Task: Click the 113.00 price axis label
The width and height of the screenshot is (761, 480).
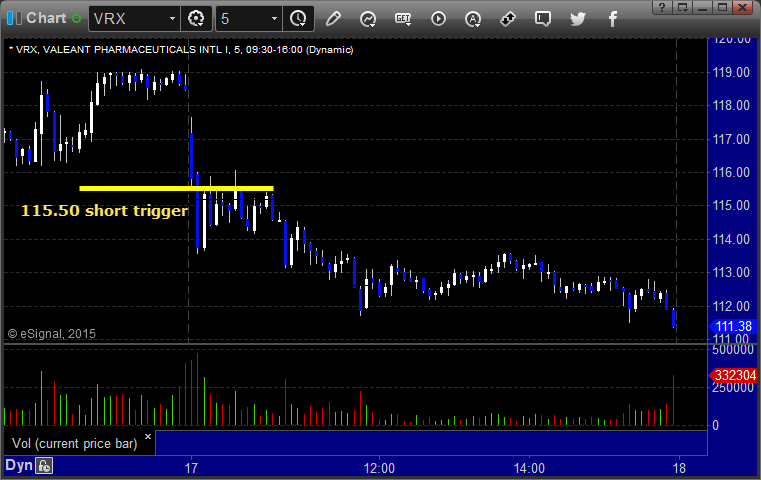Action: coord(731,272)
